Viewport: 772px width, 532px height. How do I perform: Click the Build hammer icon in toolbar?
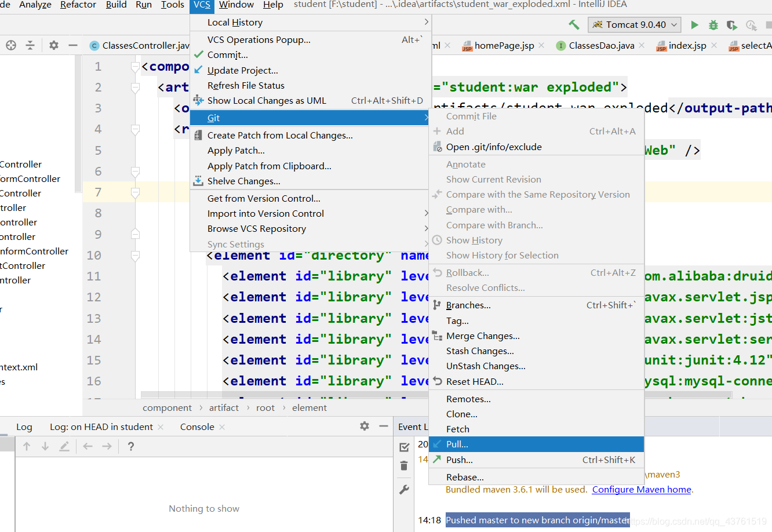click(574, 25)
